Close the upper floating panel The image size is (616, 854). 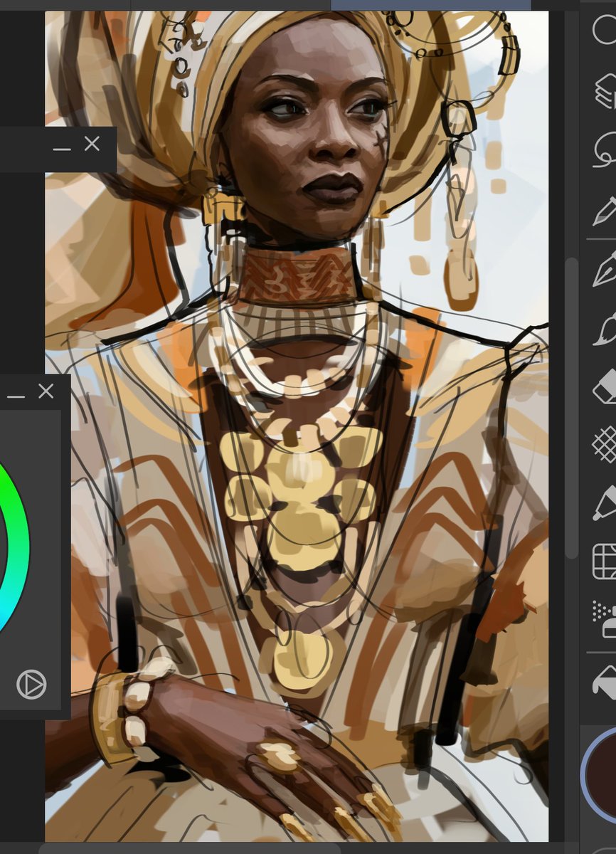coord(92,144)
